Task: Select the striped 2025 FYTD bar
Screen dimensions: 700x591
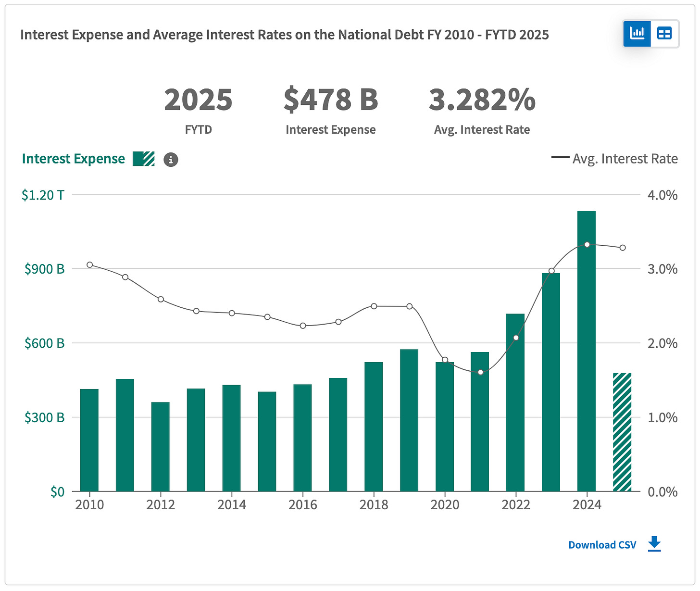Action: click(622, 432)
